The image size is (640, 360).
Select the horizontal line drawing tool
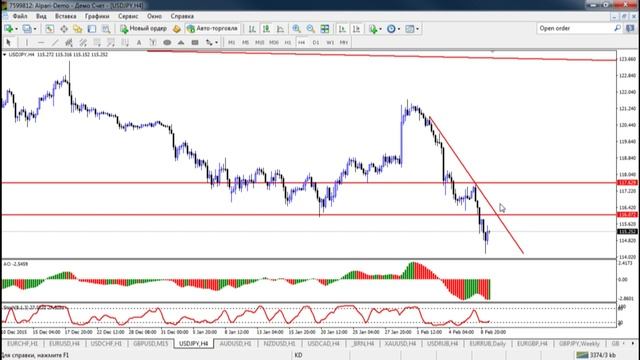tap(41, 42)
